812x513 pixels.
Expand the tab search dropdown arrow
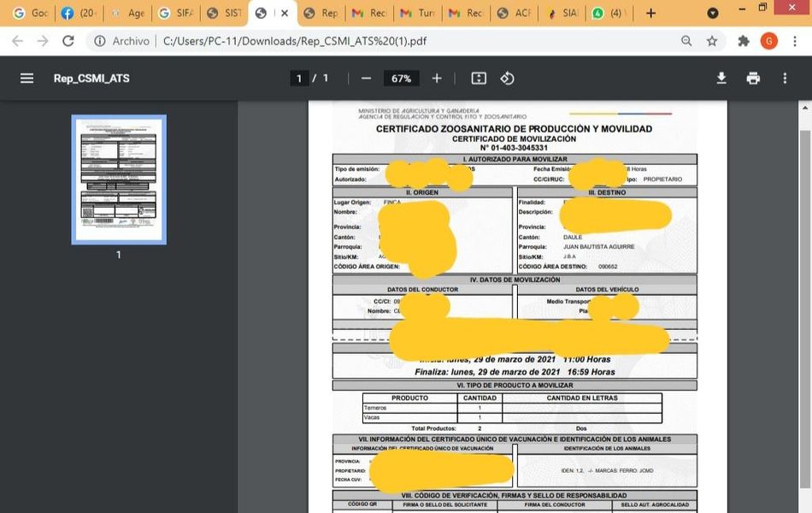click(713, 13)
